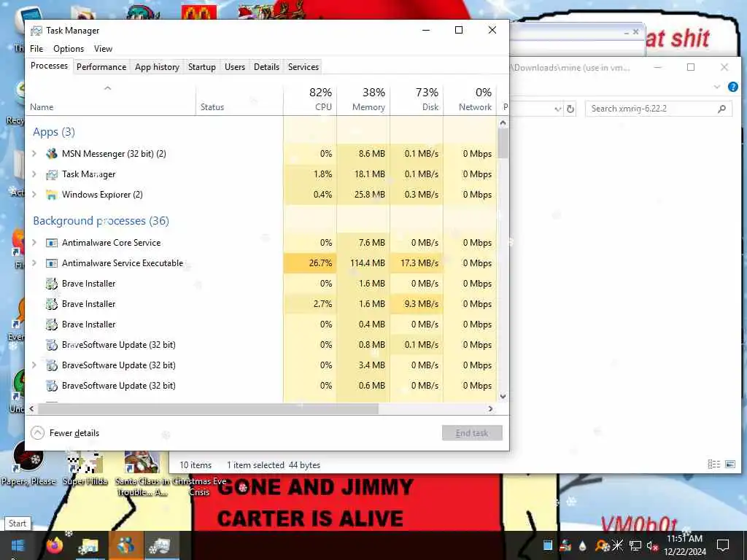Click the Brave Installer 9.3 MB/s row icon
Screen dimensions: 747x560
coord(52,304)
